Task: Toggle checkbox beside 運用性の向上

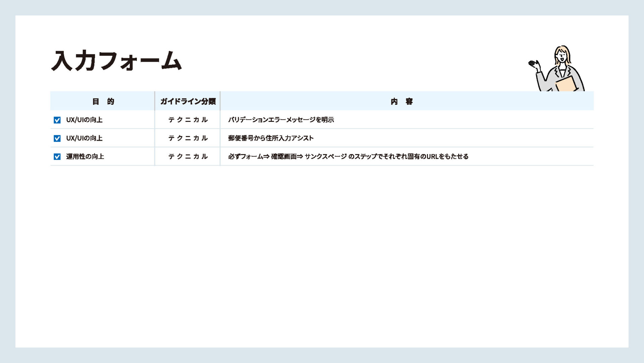Action: [x=57, y=156]
